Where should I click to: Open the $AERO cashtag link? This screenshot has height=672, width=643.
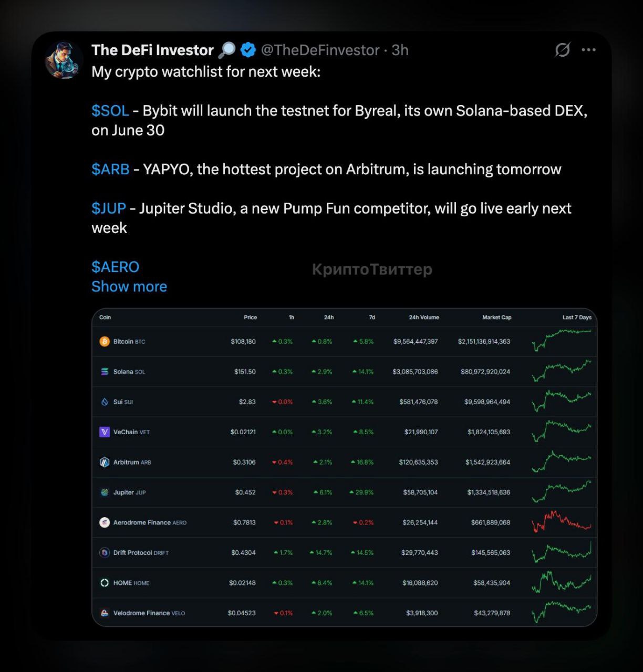point(116,267)
